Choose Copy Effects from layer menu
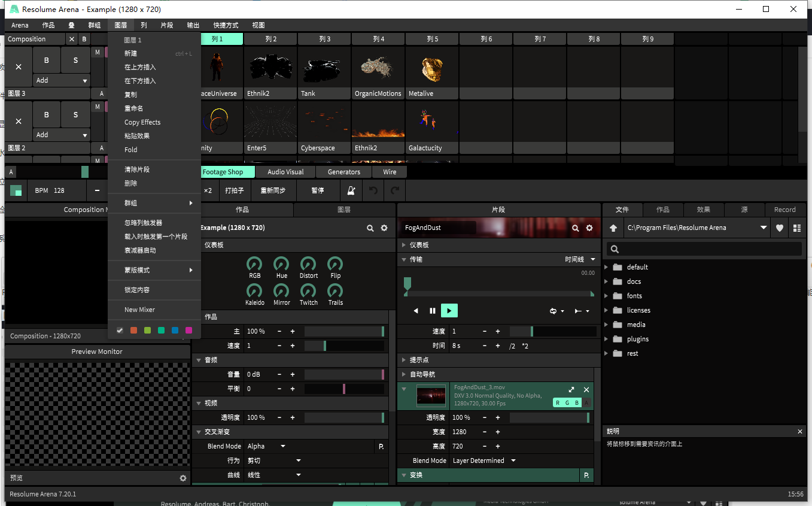The width and height of the screenshot is (812, 506). pos(142,122)
